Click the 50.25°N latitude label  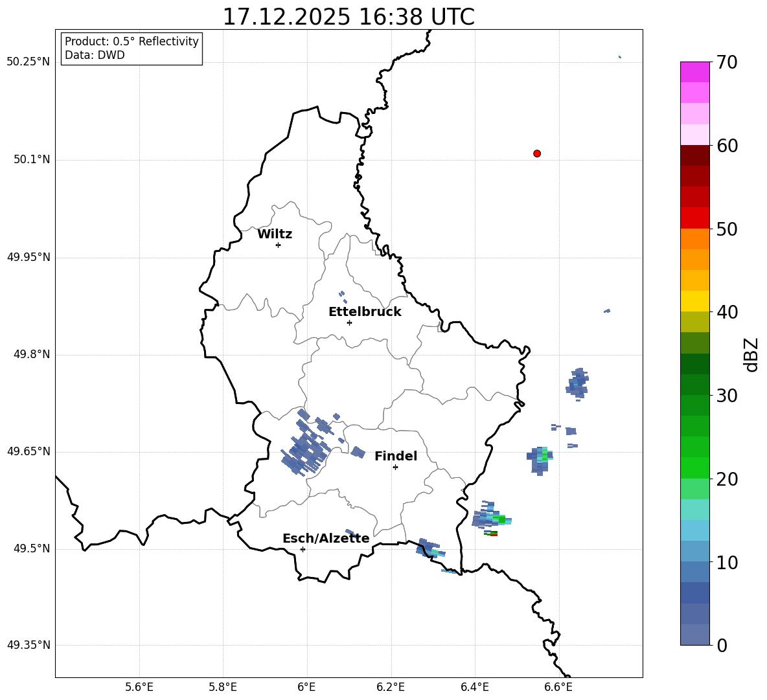click(29, 62)
